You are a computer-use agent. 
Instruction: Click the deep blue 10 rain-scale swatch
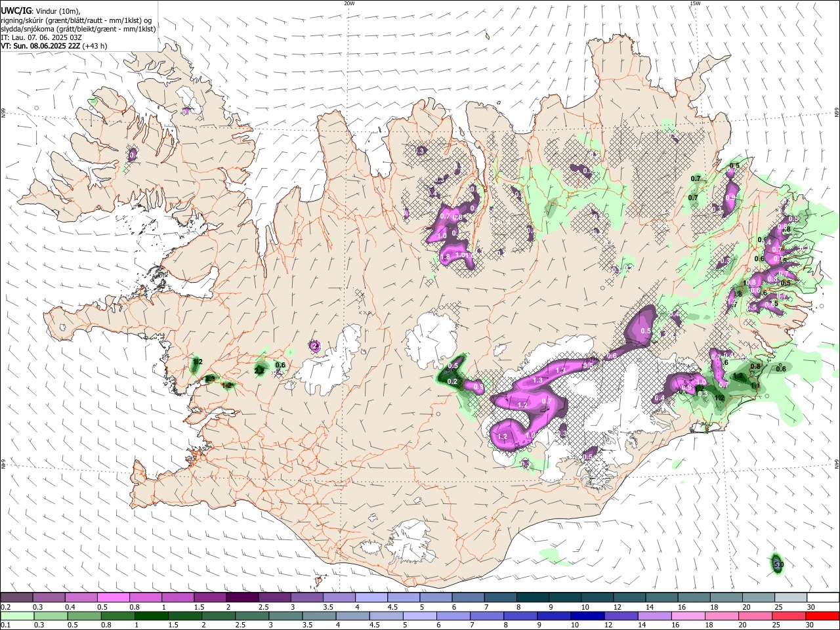[x=587, y=616]
